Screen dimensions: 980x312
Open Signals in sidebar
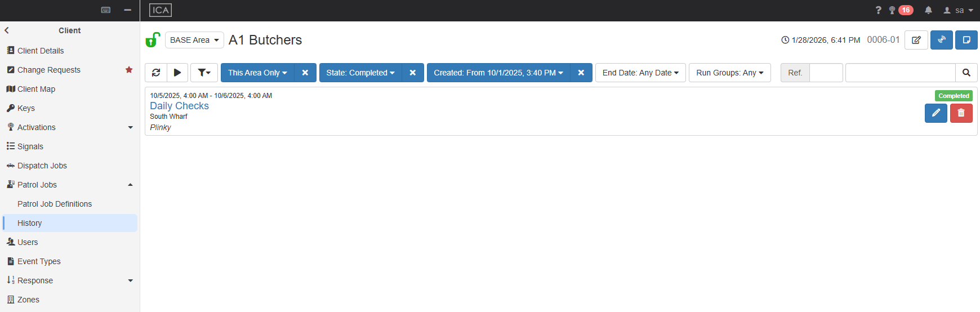tap(70, 146)
